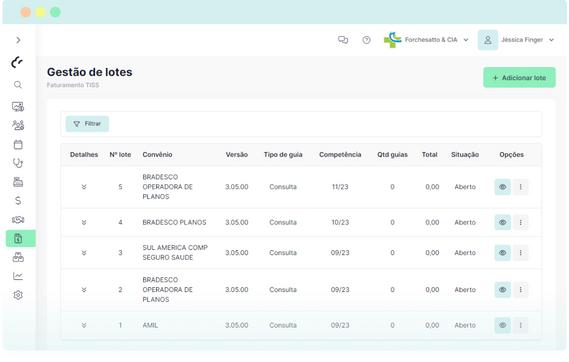Open the settings gear icon in the sidebar
Screen dimensions: 569x362
18,295
